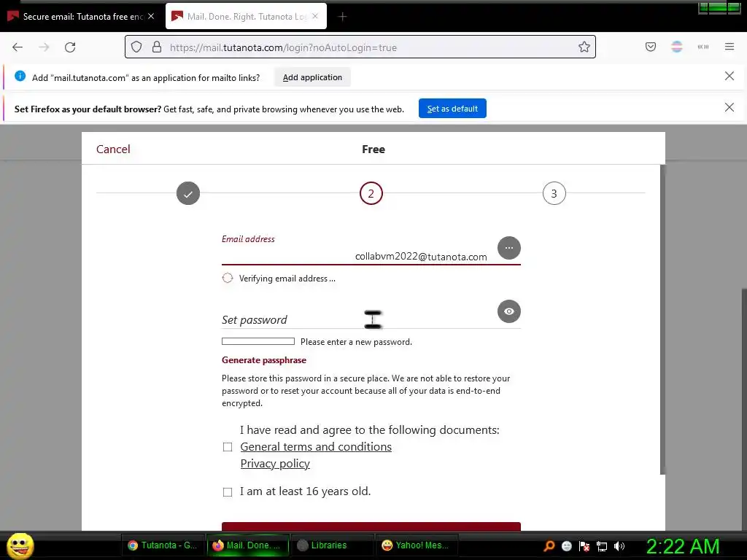
Task: Select Mail. Done. Right. Tutanota tab
Action: tap(246, 17)
